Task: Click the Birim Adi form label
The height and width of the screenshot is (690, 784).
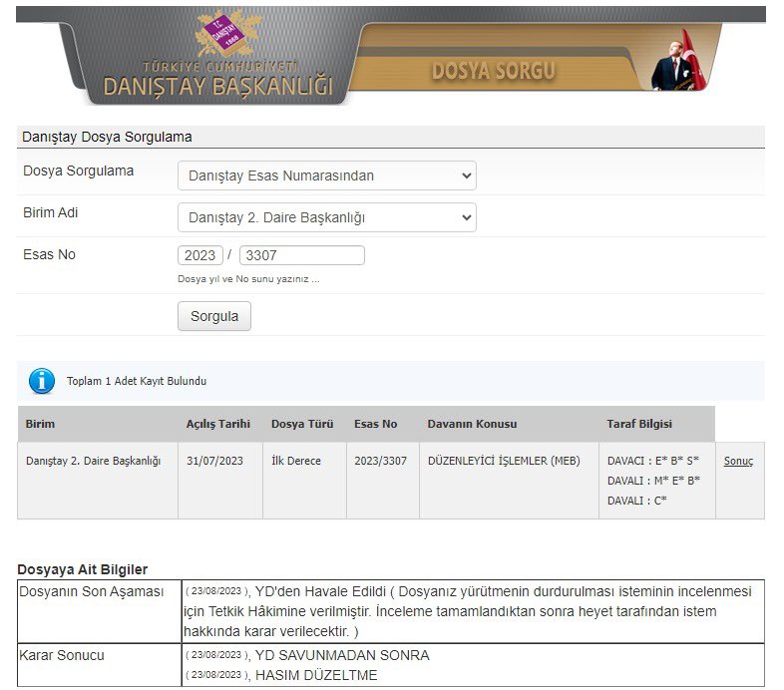Action: [x=51, y=212]
